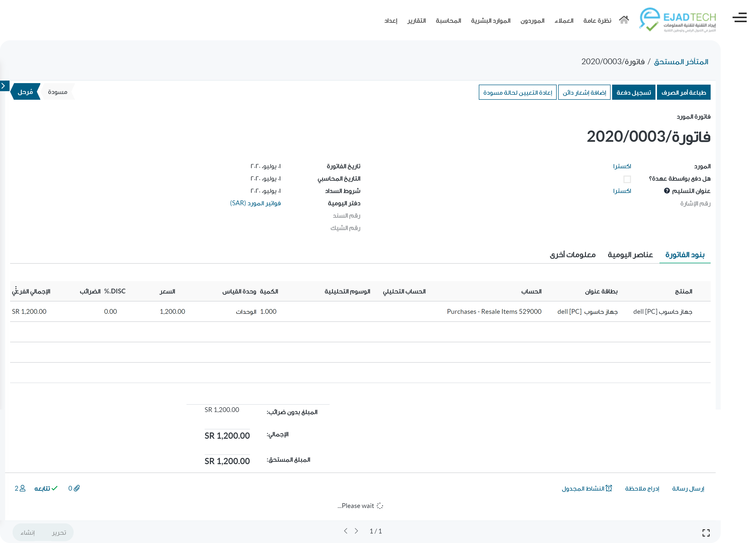Click scheduled activity clock icon
This screenshot has width=756, height=543.
click(x=609, y=488)
